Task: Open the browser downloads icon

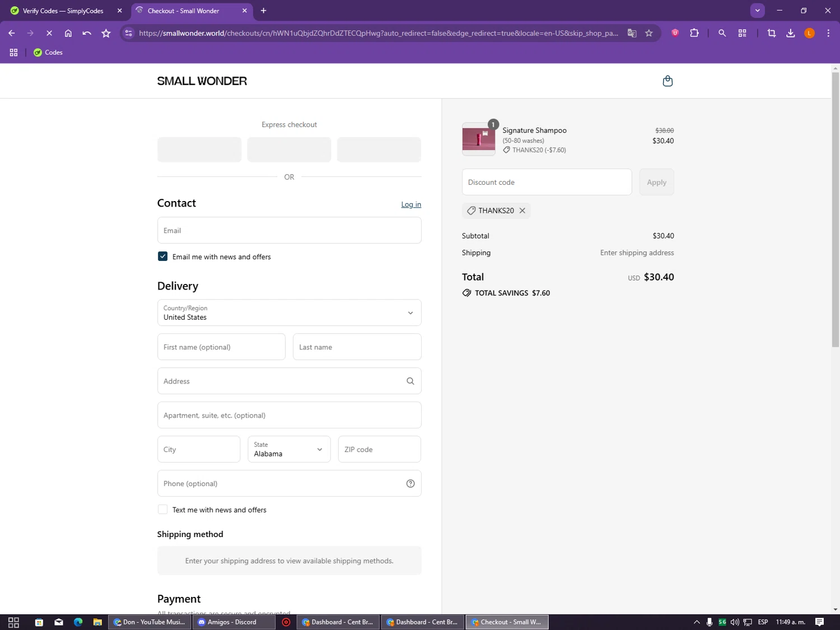Action: click(791, 33)
